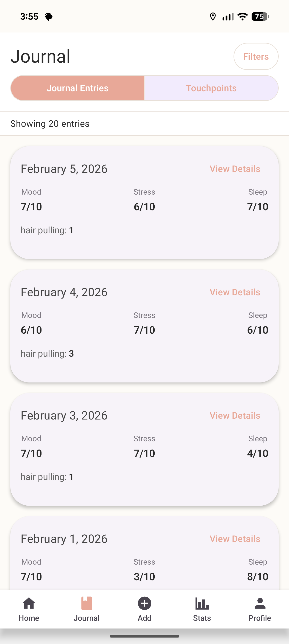Open the Filters button

point(256,56)
